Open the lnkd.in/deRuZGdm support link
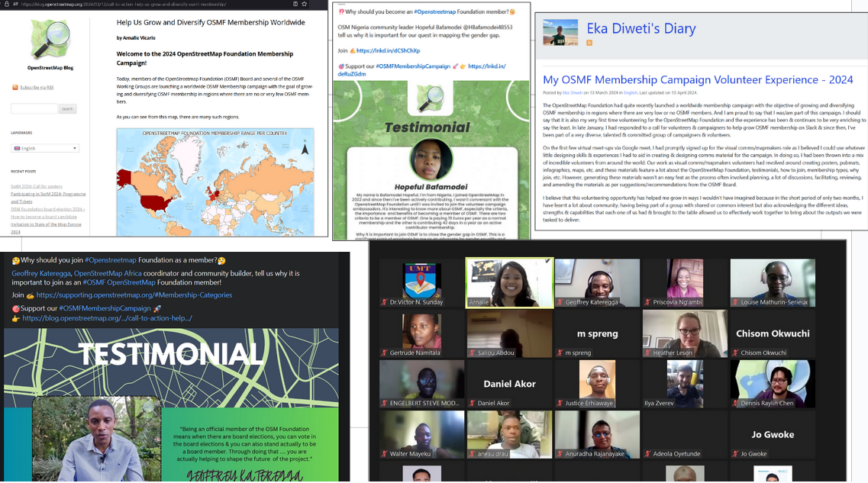The width and height of the screenshot is (868, 483). point(422,69)
